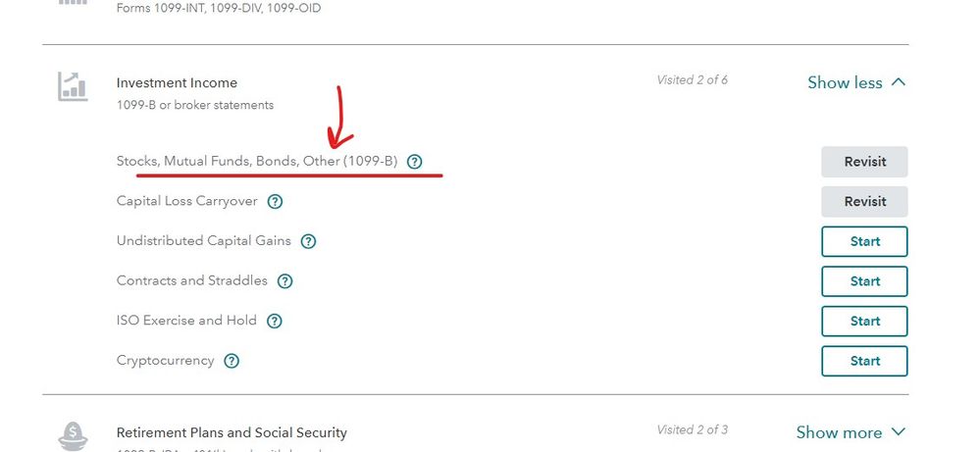Select Retirement Plans and Social Security heading
Screen dimensions: 980x452
(232, 432)
